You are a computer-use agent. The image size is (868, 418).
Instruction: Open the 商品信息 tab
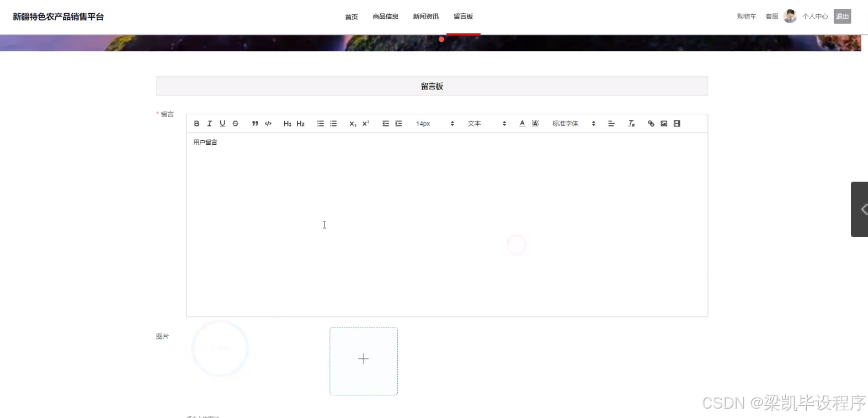385,17
